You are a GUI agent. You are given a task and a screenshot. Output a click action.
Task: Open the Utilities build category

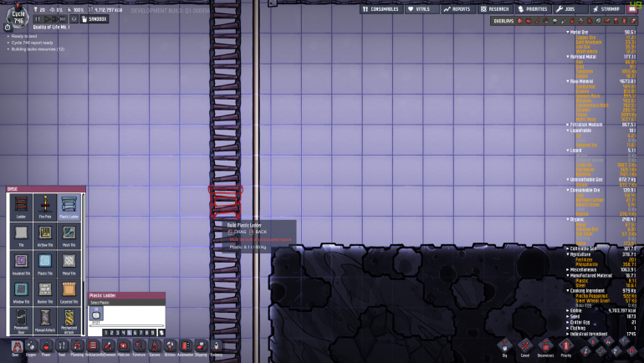click(x=170, y=347)
